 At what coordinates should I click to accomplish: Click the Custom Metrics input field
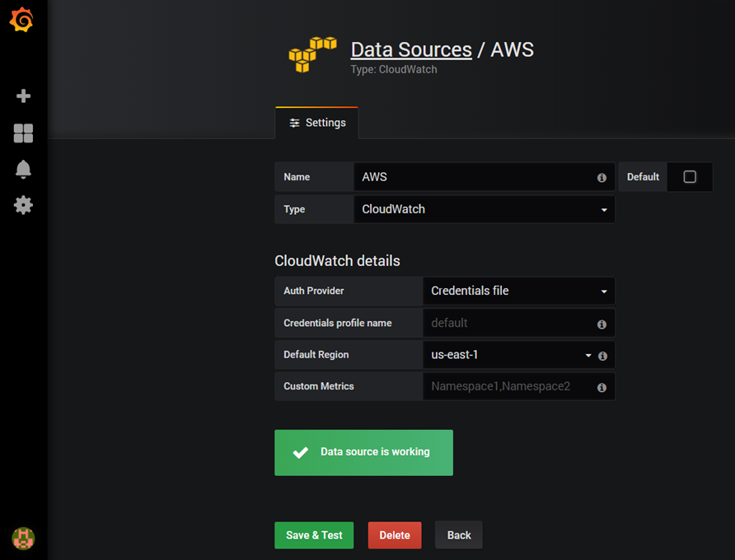click(507, 386)
